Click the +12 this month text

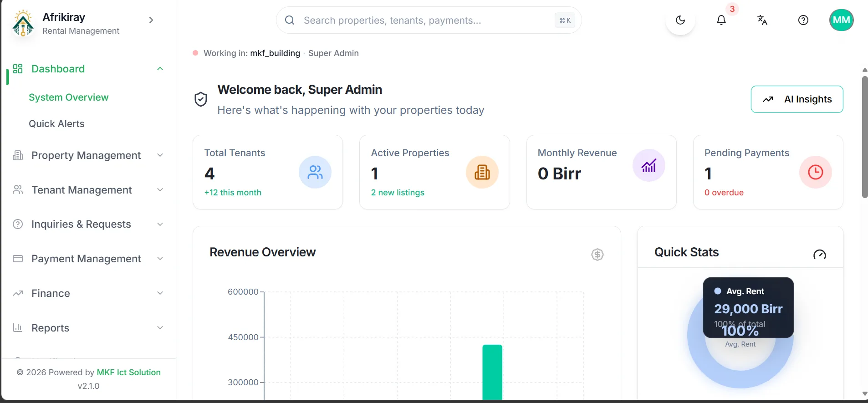pyautogui.click(x=233, y=193)
